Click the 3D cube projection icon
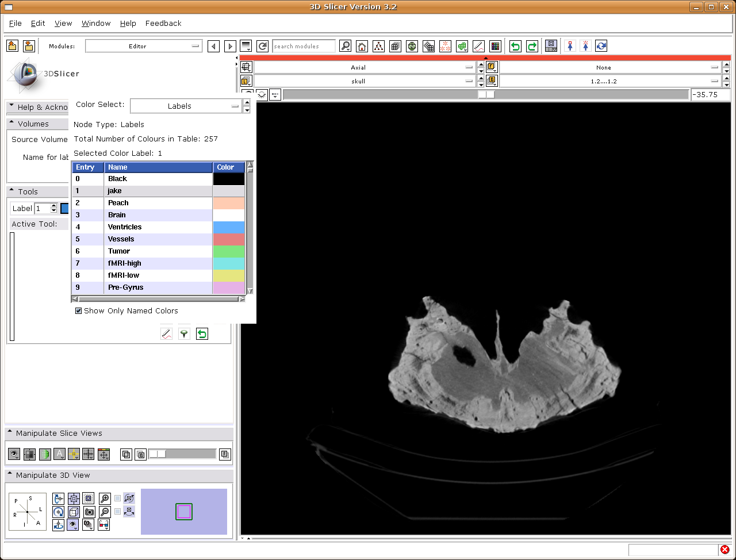 pos(74,512)
